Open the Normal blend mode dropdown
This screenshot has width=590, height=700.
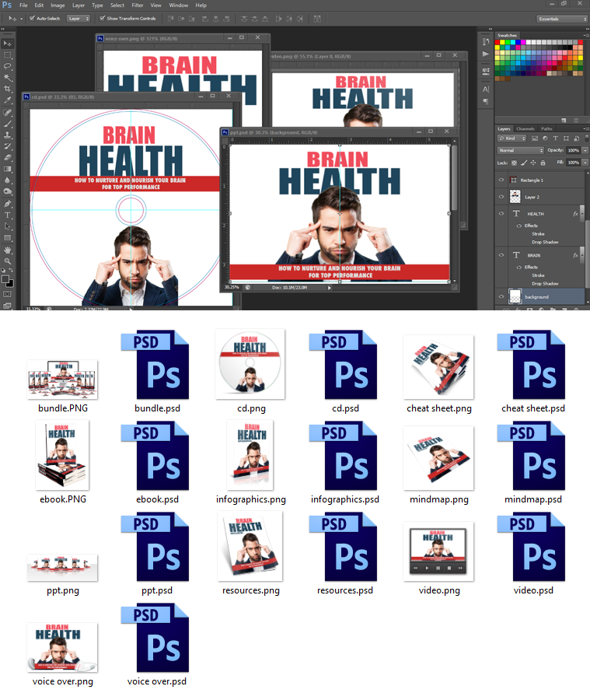(520, 150)
